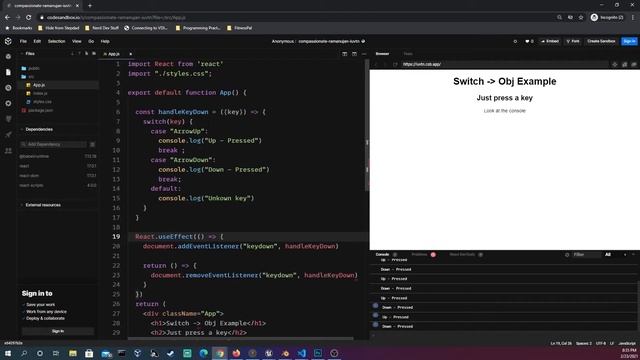Open index.js in the file tree
640x360 pixels.
40,93
